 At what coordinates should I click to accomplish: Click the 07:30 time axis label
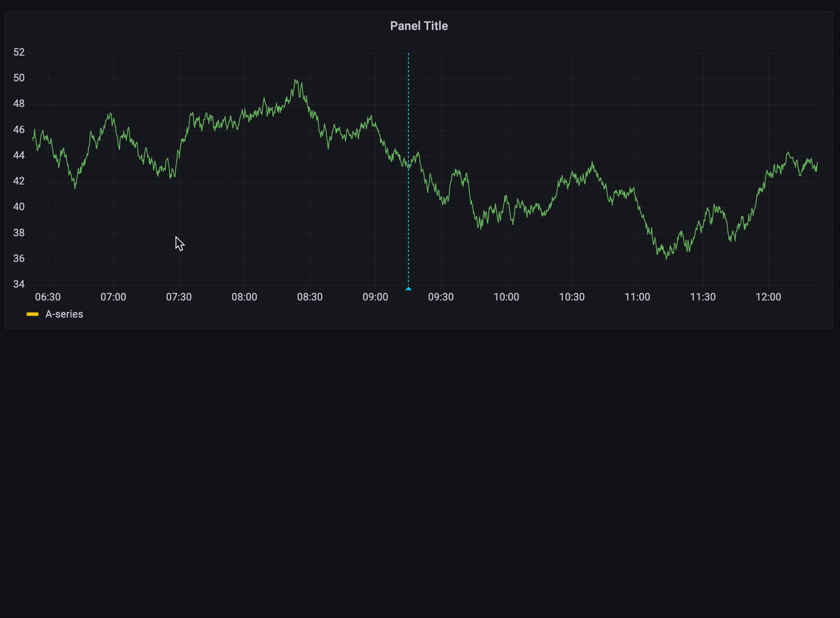pyautogui.click(x=178, y=297)
